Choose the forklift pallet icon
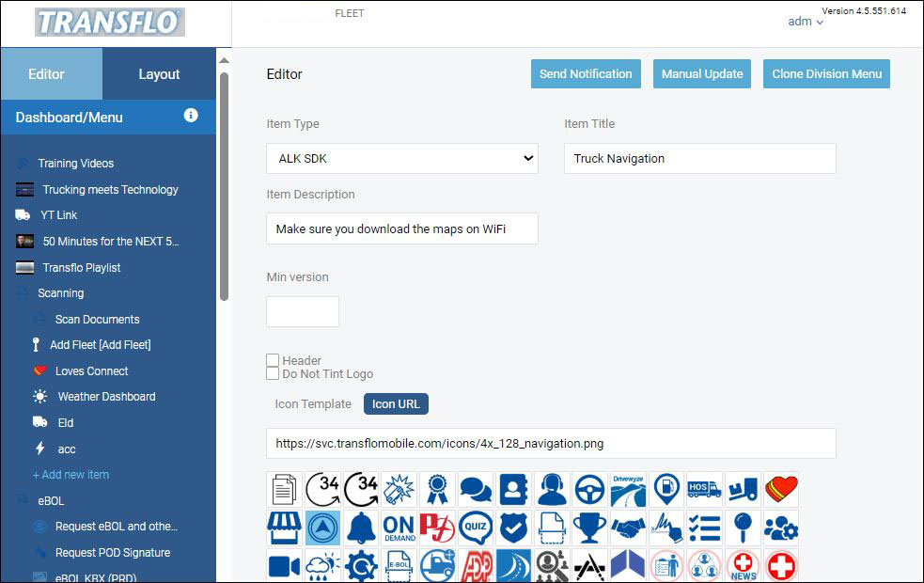 coord(744,489)
